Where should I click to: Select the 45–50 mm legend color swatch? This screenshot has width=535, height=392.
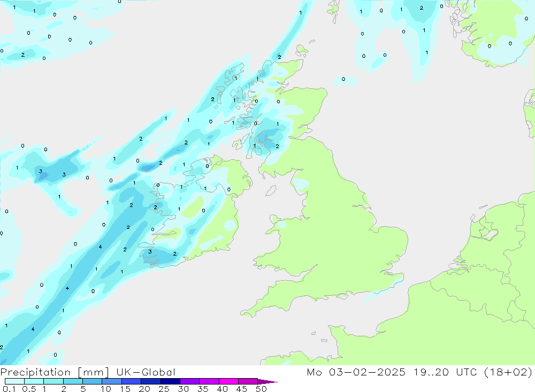[248, 381]
